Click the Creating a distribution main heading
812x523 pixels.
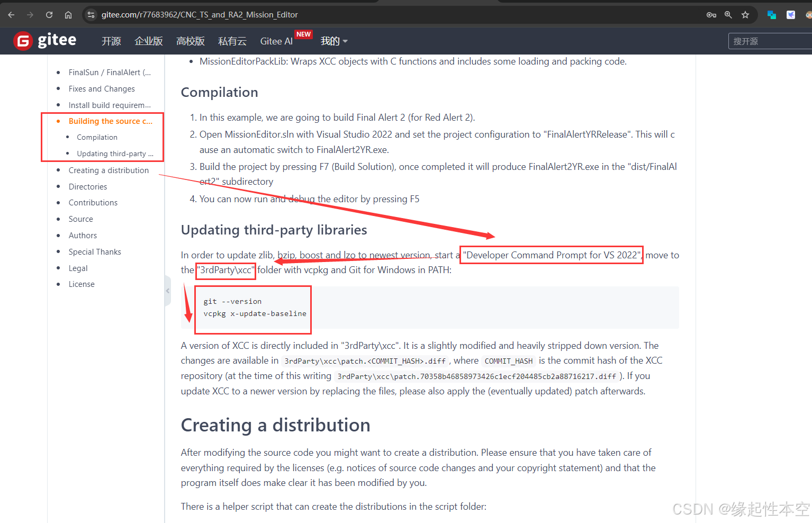tap(276, 425)
